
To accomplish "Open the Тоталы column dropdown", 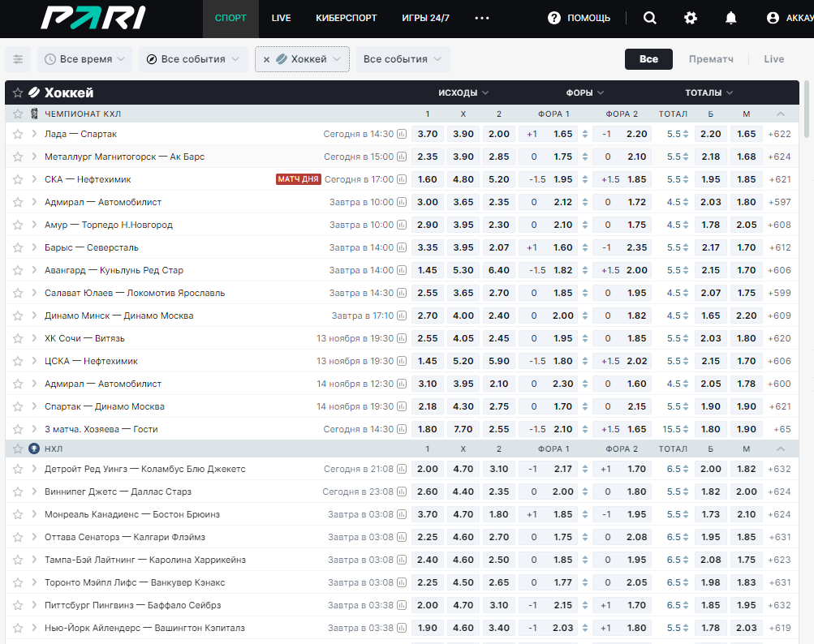I will pyautogui.click(x=708, y=93).
